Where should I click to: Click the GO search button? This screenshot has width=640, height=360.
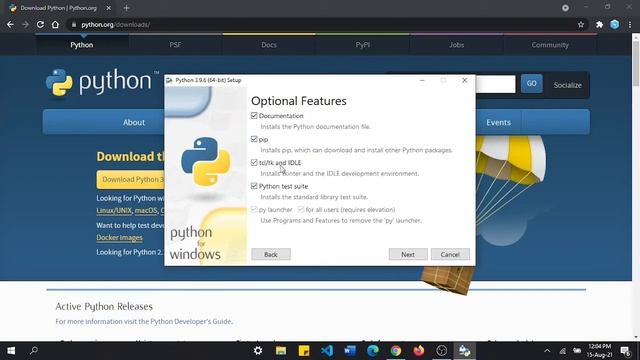(x=531, y=84)
